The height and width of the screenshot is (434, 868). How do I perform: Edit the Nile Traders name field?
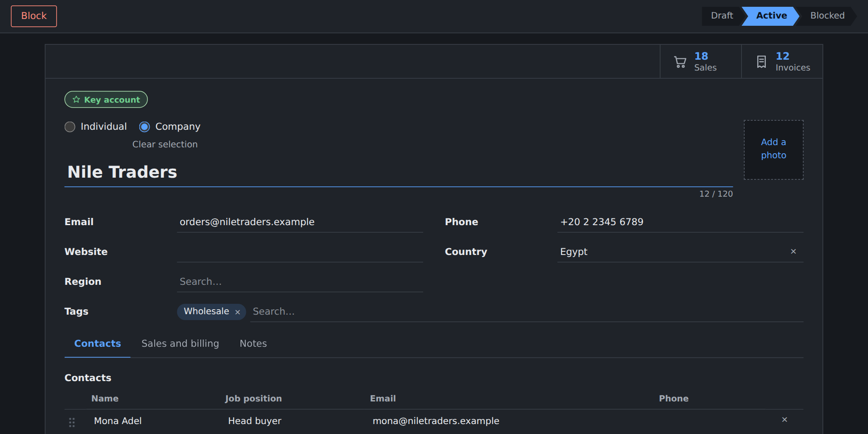(x=399, y=172)
